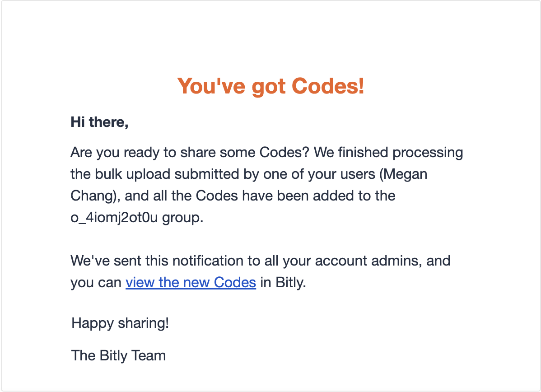Click "in Bitly." after the link
The width and height of the screenshot is (541, 392).
[283, 283]
